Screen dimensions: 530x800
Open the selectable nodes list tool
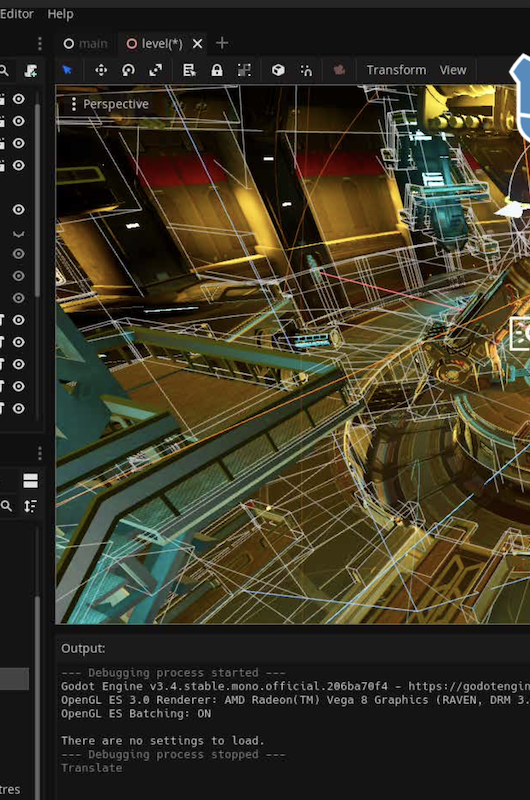(189, 70)
